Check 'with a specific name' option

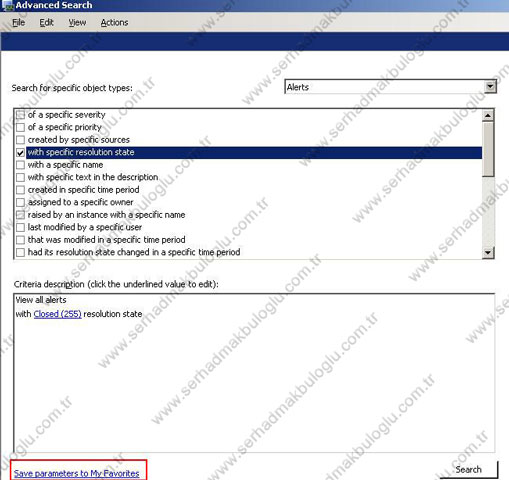(x=20, y=165)
